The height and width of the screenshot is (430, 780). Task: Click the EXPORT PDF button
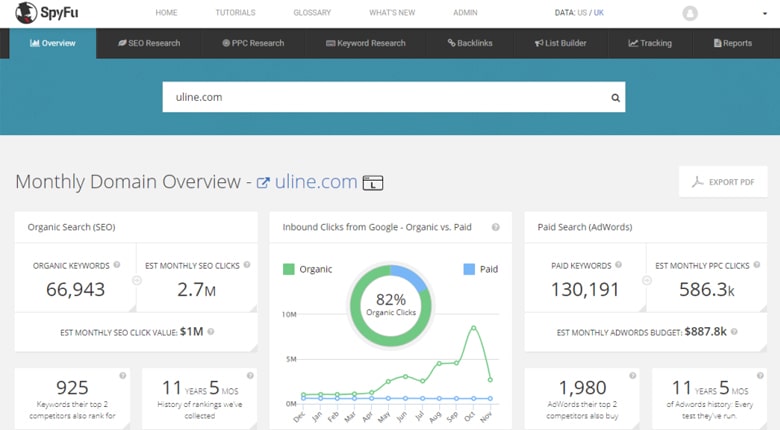[723, 182]
